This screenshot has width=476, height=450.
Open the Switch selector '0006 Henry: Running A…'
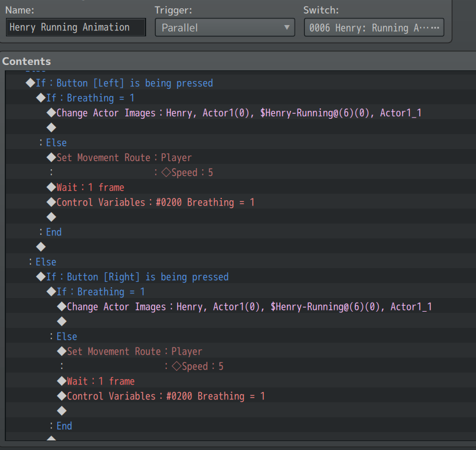[374, 27]
